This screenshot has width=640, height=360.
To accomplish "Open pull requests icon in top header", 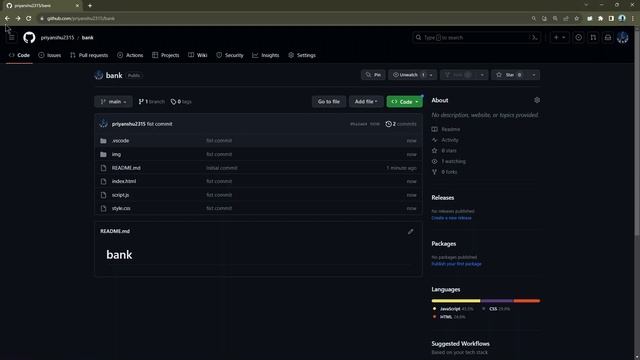I will [x=593, y=38].
